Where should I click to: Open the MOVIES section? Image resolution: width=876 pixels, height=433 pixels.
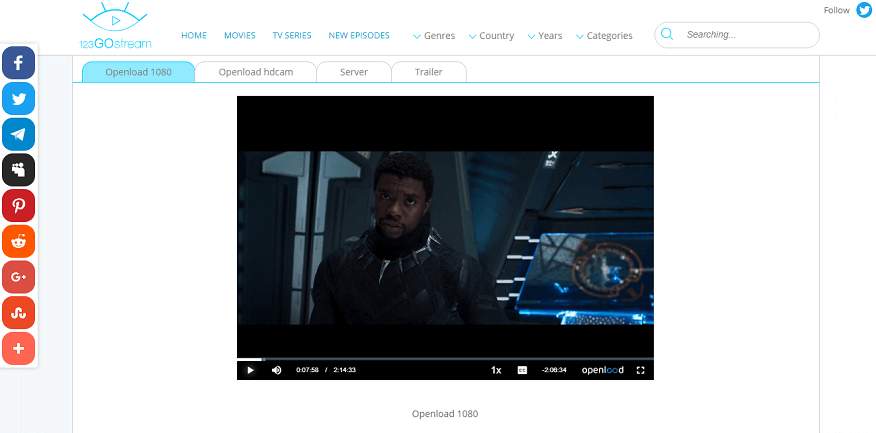click(240, 35)
